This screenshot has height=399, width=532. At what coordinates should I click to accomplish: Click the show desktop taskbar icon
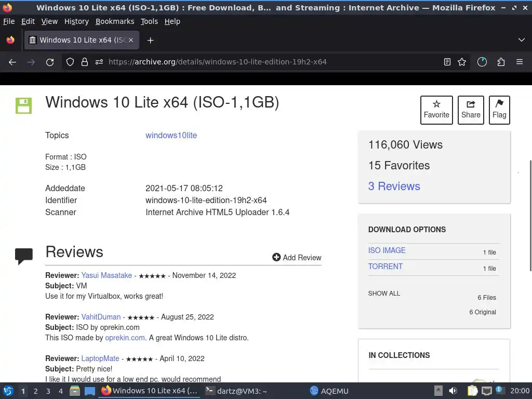(89, 391)
